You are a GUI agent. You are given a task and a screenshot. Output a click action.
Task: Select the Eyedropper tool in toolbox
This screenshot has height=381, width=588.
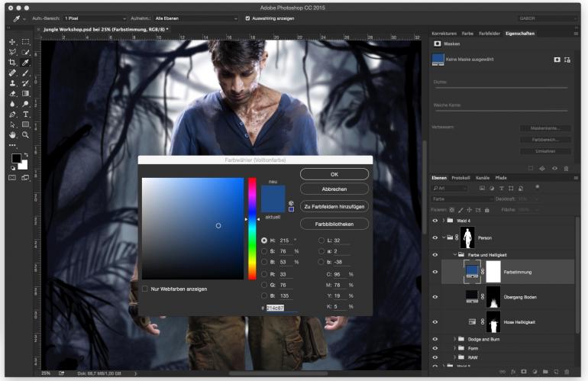coord(25,63)
